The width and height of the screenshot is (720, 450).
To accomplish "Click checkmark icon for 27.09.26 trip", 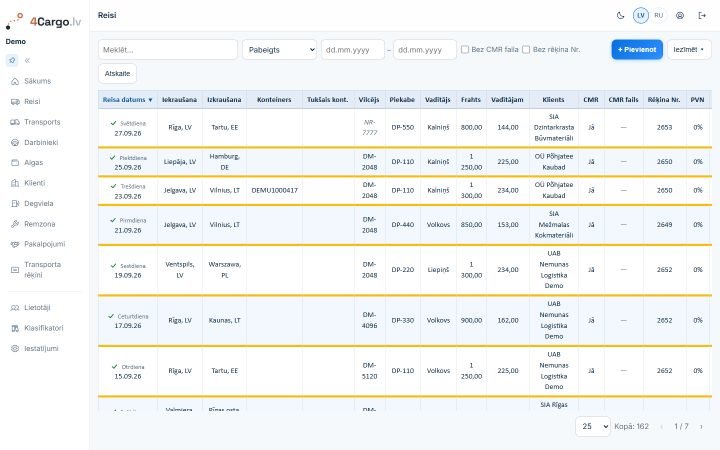I will point(113,123).
